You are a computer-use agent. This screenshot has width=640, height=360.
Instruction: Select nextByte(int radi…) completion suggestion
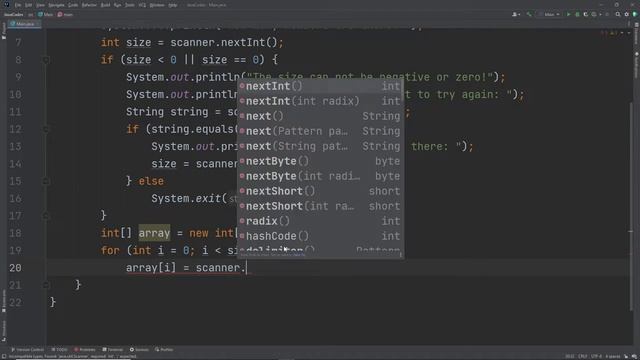[x=320, y=176]
